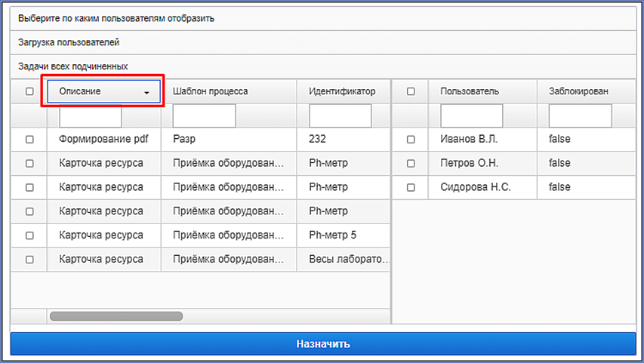Viewport: 644px width, 363px height.
Task: Sort by the Шаблон процесса column header
Action: (229, 91)
